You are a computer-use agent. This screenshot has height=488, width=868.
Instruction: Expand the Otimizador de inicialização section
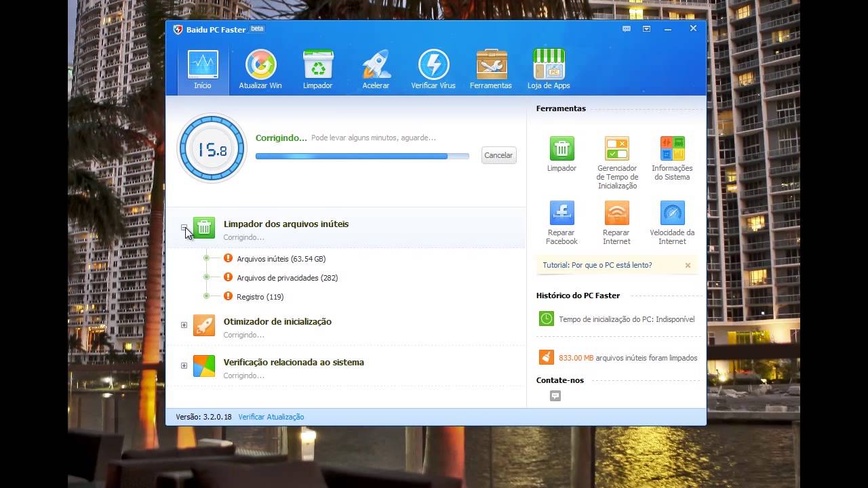(x=184, y=325)
